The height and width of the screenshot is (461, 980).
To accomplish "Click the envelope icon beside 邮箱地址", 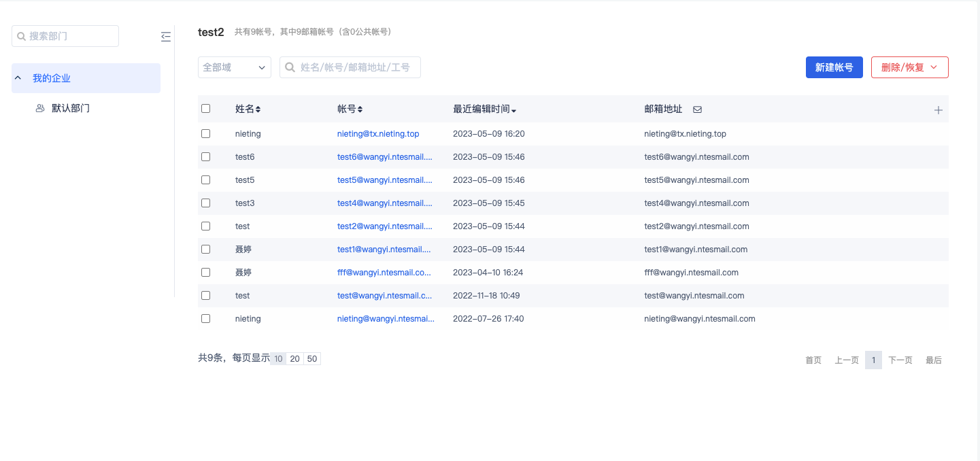I will pos(697,109).
